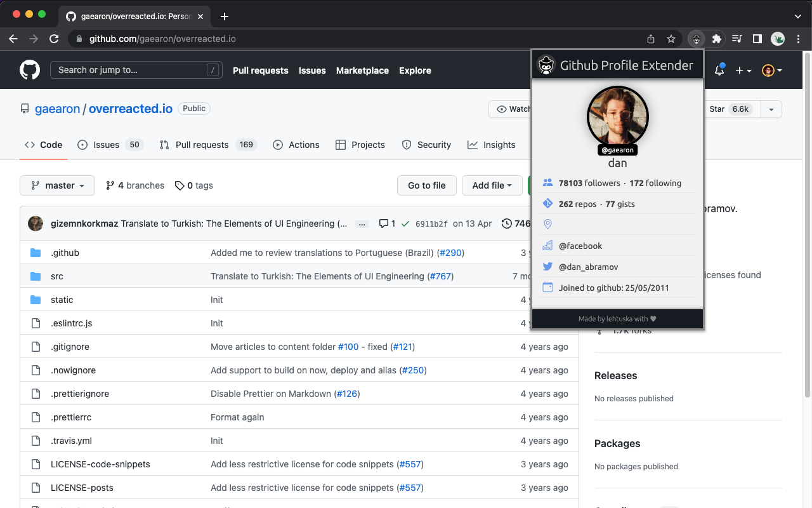Open Chrome three-dot menu
Viewport: 812px width, 508px height.
(798, 39)
